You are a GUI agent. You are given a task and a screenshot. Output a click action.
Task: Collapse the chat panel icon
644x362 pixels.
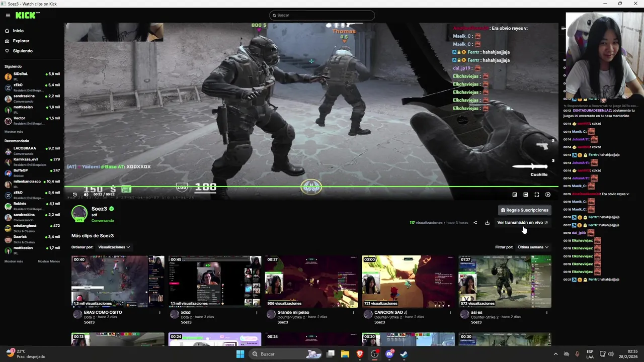(x=563, y=29)
